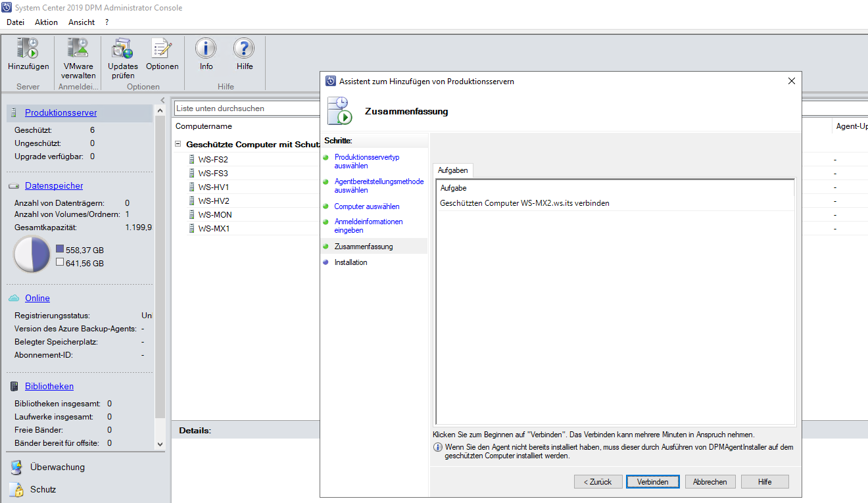Click the wizard Hilfe button

click(x=765, y=482)
